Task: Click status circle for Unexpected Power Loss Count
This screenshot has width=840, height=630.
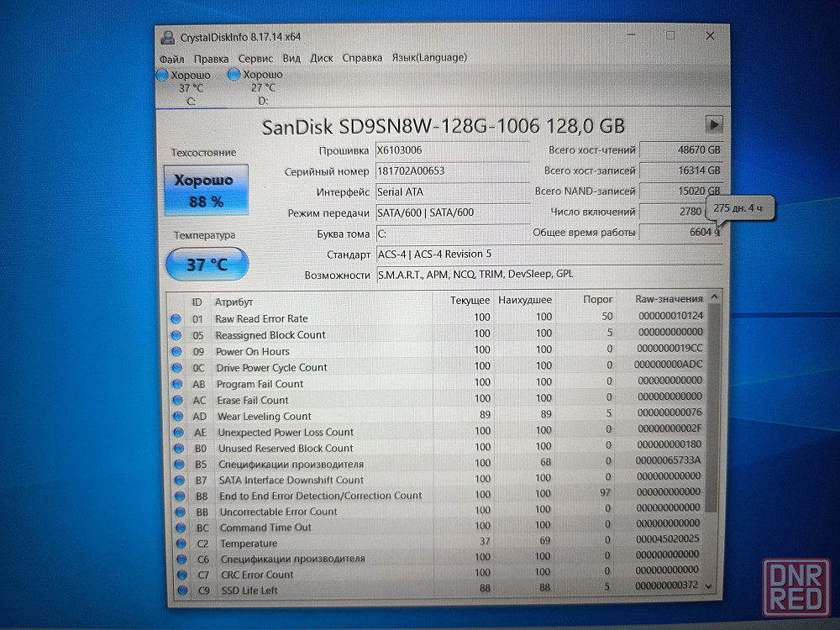Action: pos(179,433)
